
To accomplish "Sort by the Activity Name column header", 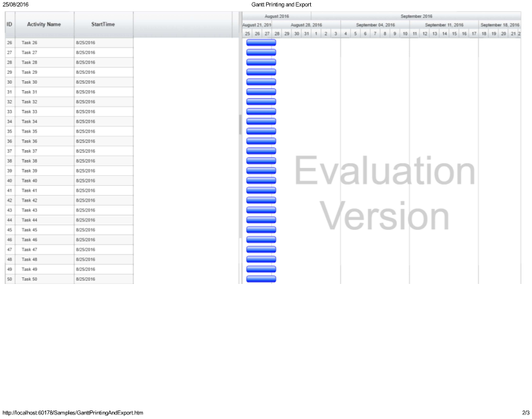I will click(45, 24).
